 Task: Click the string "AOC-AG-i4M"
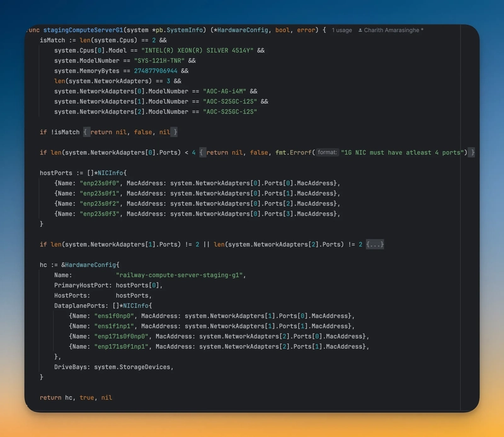(x=225, y=91)
